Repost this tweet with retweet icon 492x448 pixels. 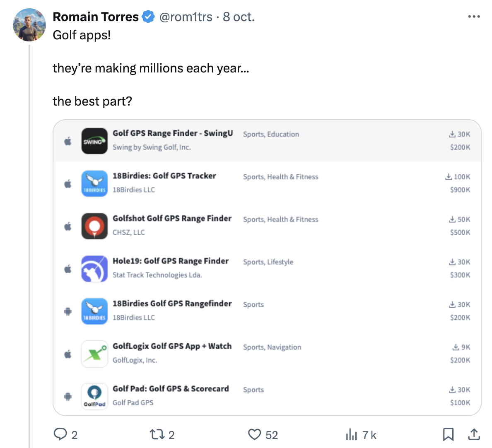click(157, 434)
